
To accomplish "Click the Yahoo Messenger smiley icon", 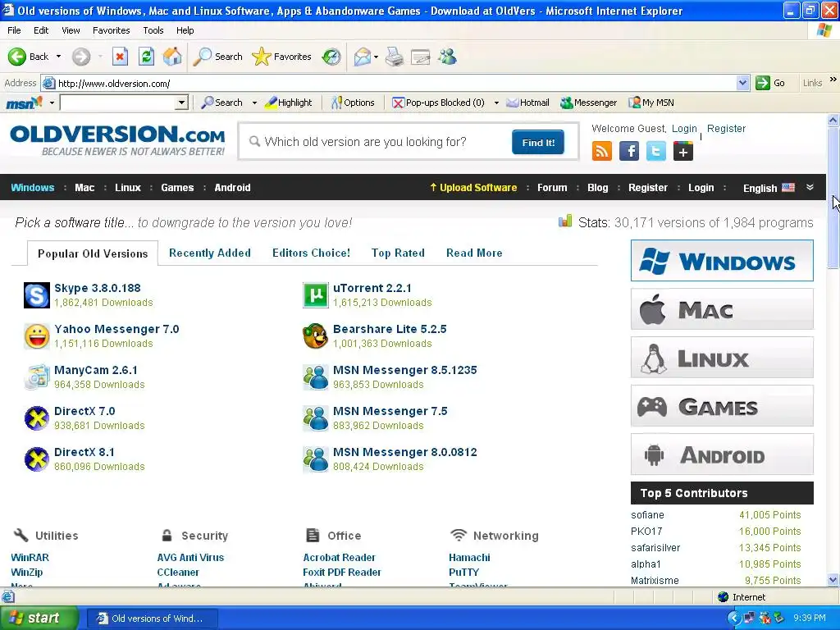I will pos(37,336).
